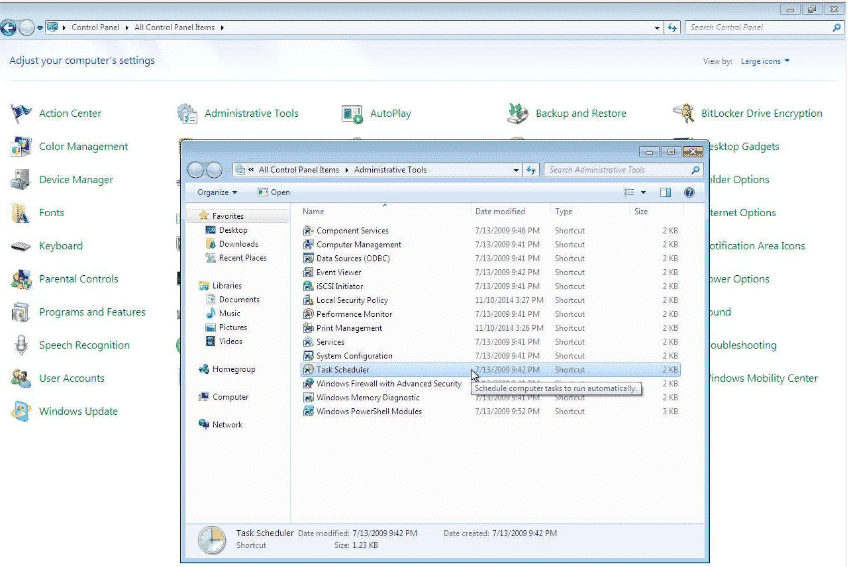Screen dimensions: 855x567
Task: Select iSCSI Initiator file name
Action: click(340, 286)
